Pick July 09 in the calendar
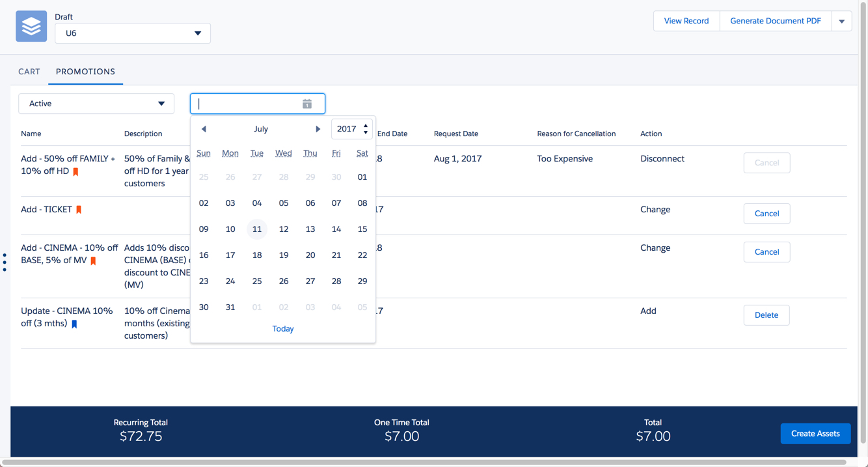The height and width of the screenshot is (467, 868). coord(204,229)
